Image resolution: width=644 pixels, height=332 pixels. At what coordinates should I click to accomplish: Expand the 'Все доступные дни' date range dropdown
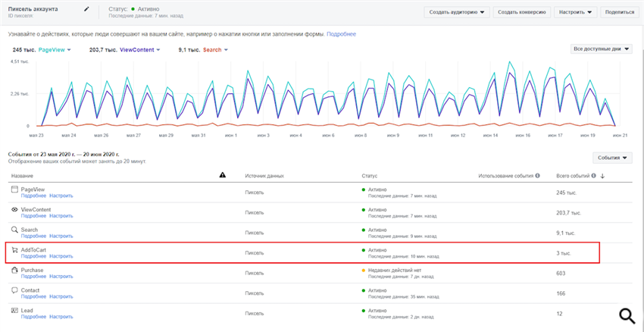601,49
